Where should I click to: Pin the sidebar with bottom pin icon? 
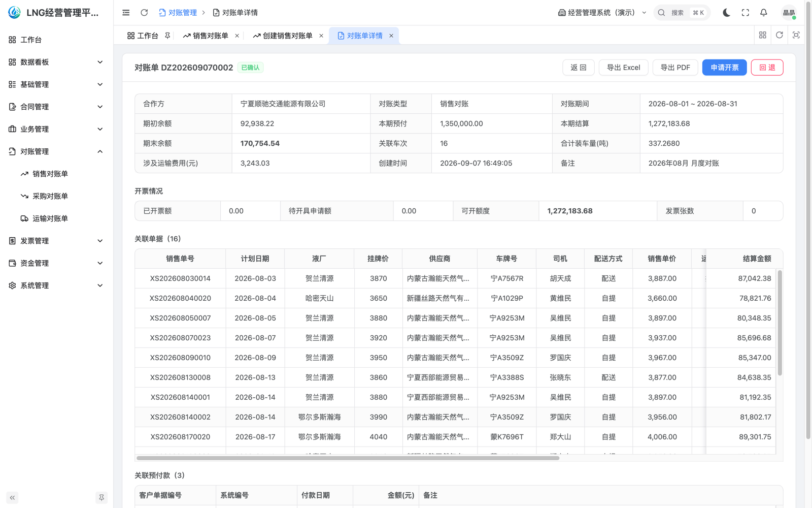tap(101, 498)
